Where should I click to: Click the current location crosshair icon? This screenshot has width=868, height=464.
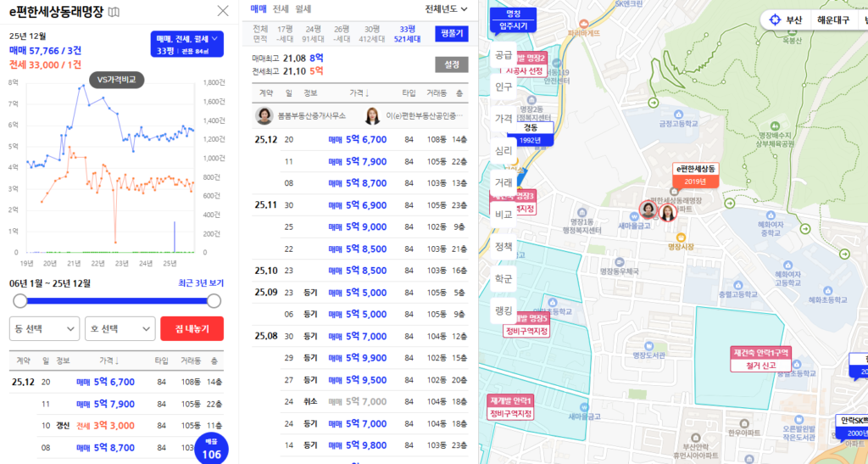[775, 20]
